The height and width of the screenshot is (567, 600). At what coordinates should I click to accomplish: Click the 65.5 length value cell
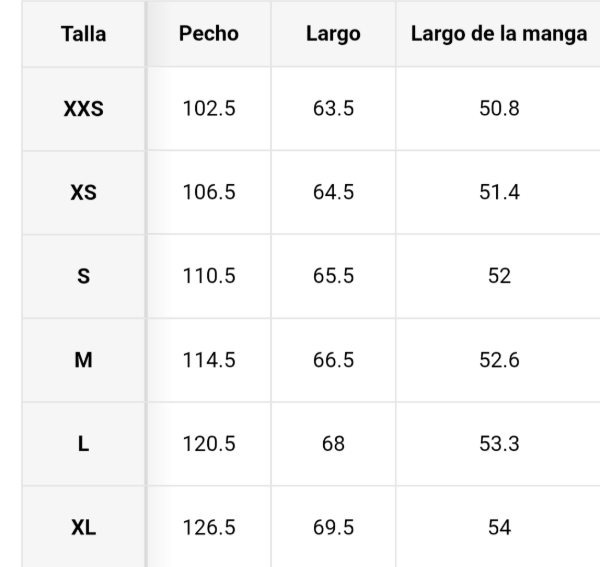[x=333, y=277]
